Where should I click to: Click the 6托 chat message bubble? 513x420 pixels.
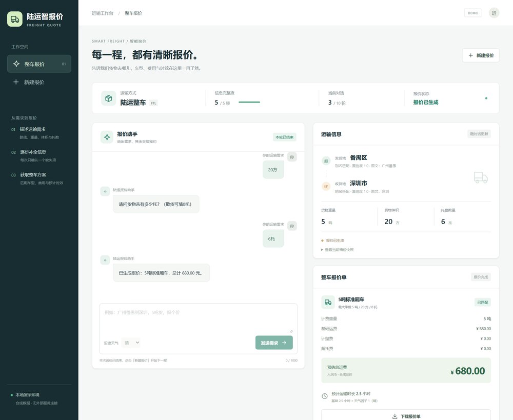click(273, 239)
